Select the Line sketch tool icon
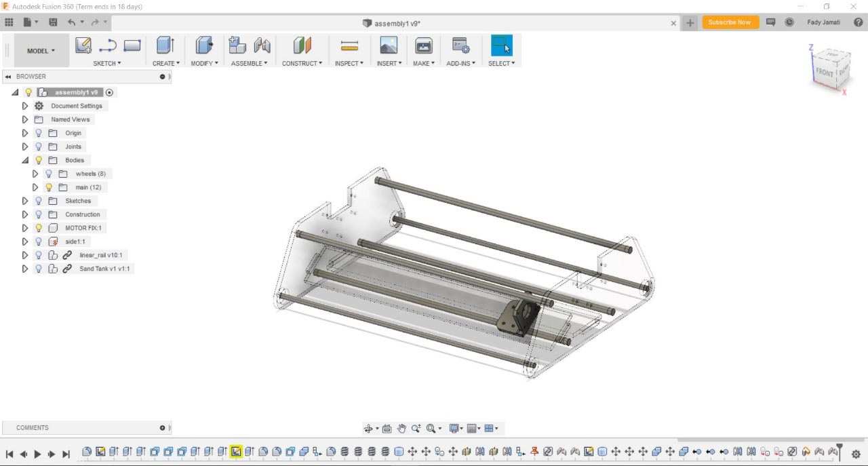The height and width of the screenshot is (466, 868). pyautogui.click(x=107, y=45)
